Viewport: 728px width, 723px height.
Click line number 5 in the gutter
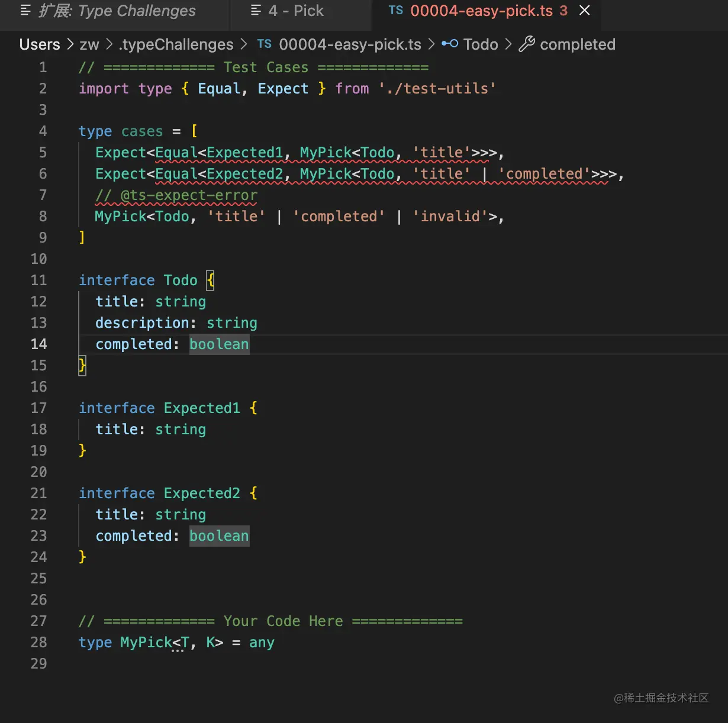coord(43,152)
